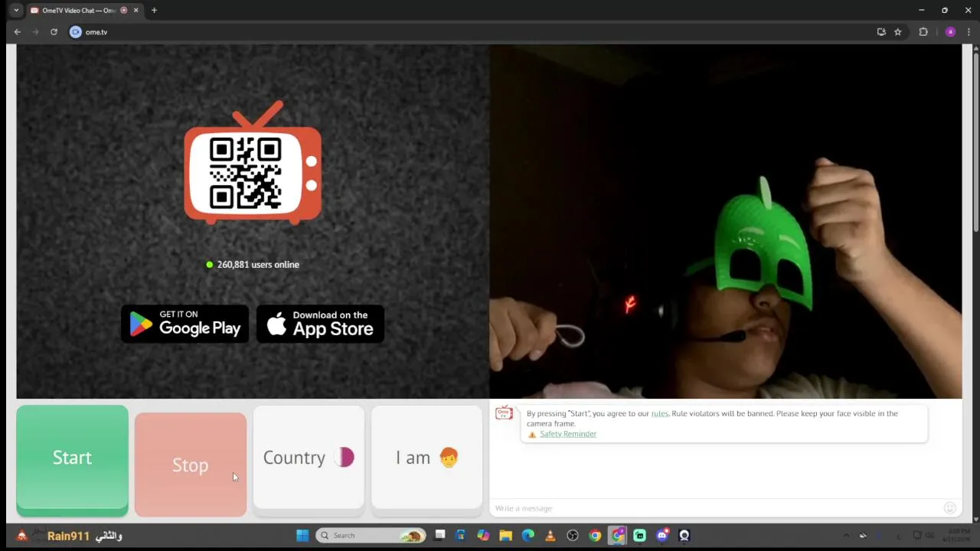
Task: Bookmark this page with star icon
Action: click(898, 32)
